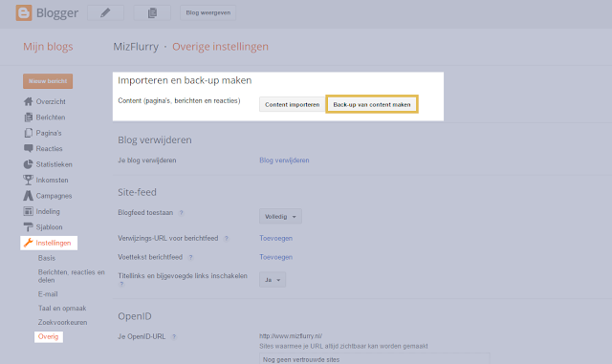
Task: Click Back-up van content maken button
Action: 372,104
